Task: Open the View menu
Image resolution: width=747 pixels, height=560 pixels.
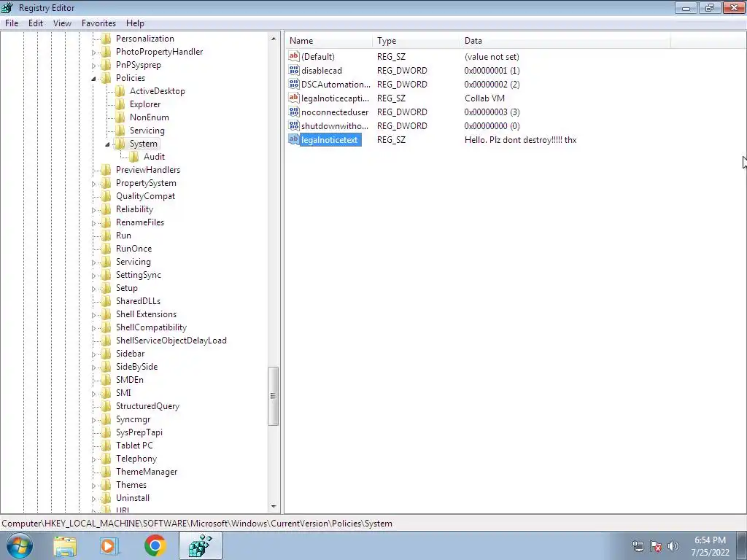Action: pos(62,23)
